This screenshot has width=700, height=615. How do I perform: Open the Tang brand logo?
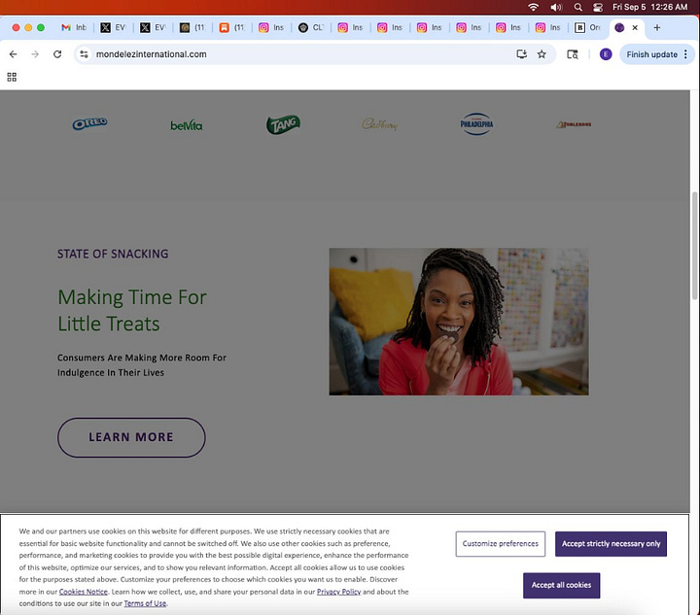(x=283, y=124)
